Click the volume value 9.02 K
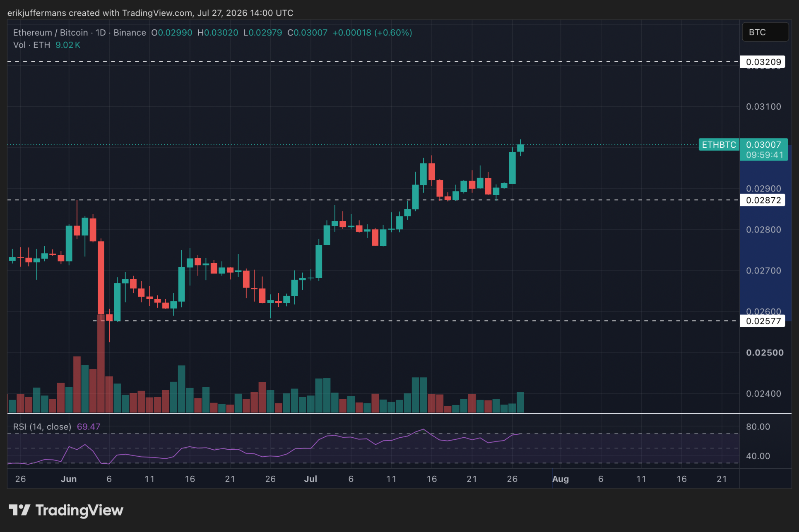This screenshot has height=532, width=799. (68, 45)
